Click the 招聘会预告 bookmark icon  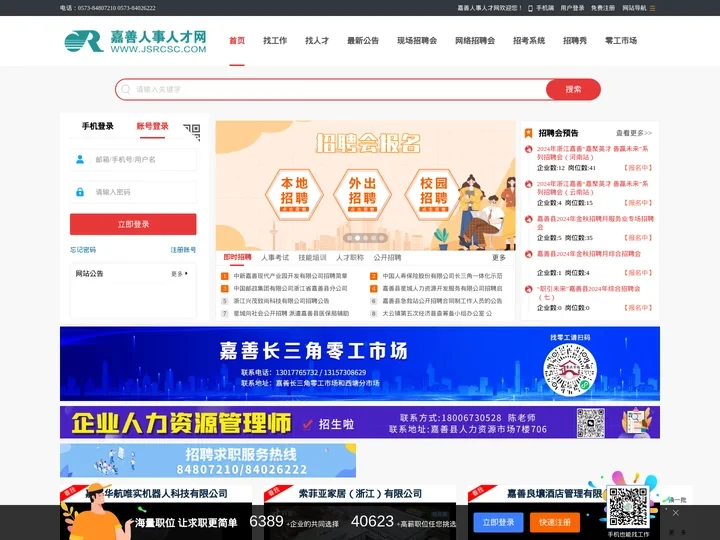point(529,133)
